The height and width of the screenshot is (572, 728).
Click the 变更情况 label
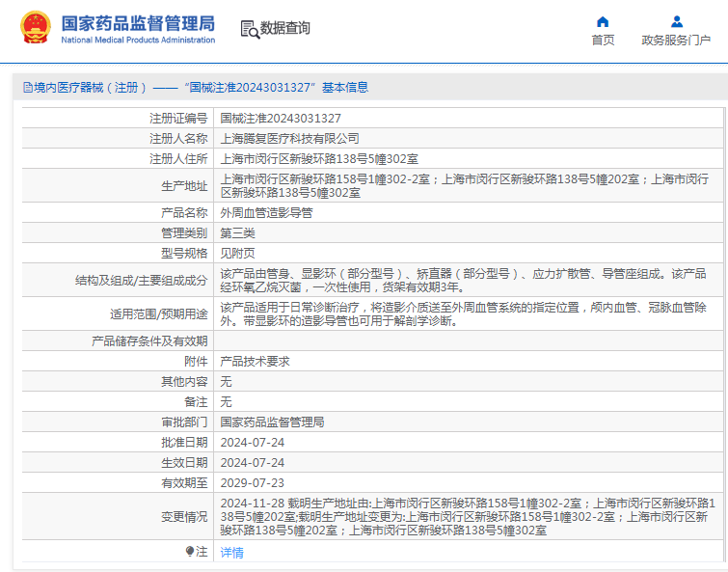184,517
